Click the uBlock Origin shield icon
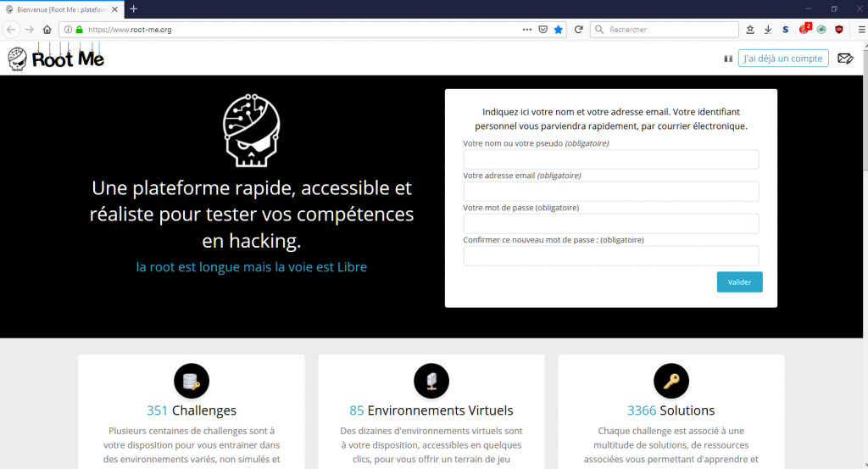The height and width of the screenshot is (469, 868). coord(839,29)
